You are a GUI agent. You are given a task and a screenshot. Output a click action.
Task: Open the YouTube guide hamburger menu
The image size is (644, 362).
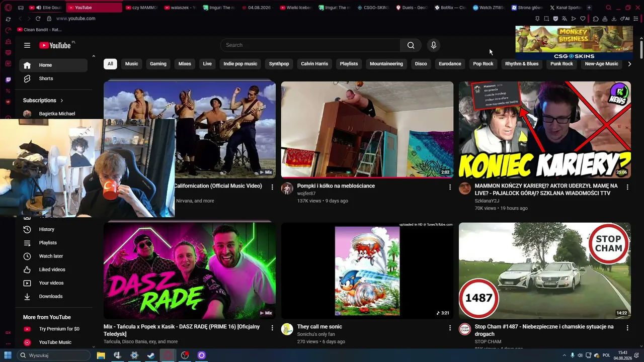(x=27, y=45)
